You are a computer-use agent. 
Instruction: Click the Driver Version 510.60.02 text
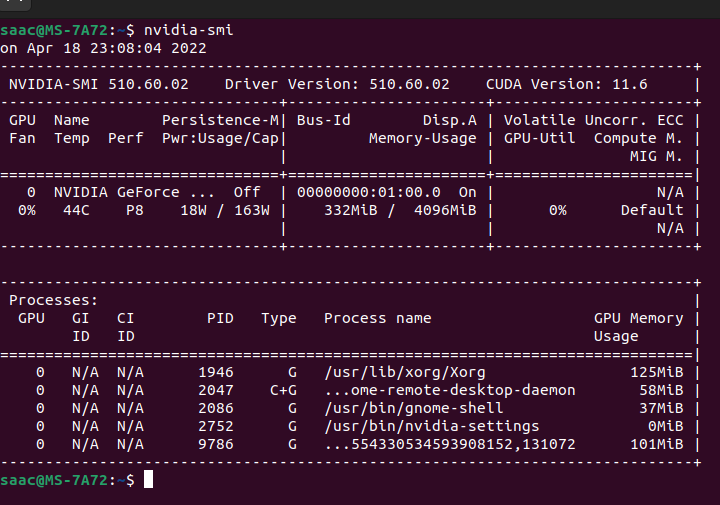337,84
